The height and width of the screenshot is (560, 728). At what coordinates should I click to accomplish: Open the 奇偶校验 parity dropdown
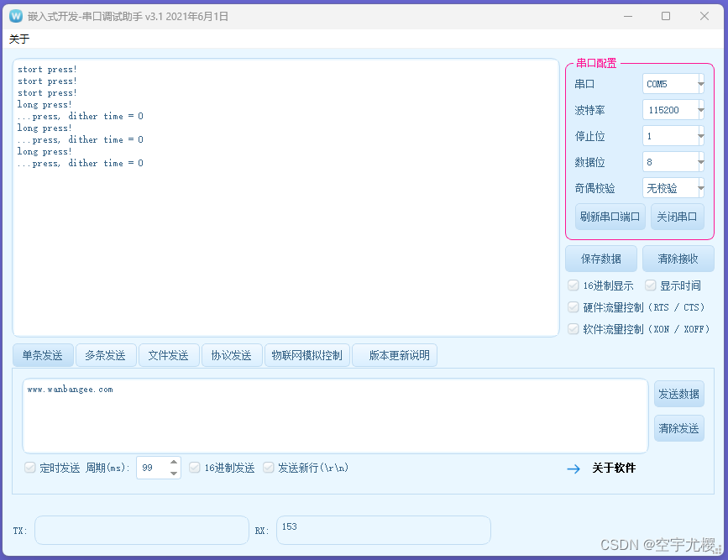[x=701, y=187]
